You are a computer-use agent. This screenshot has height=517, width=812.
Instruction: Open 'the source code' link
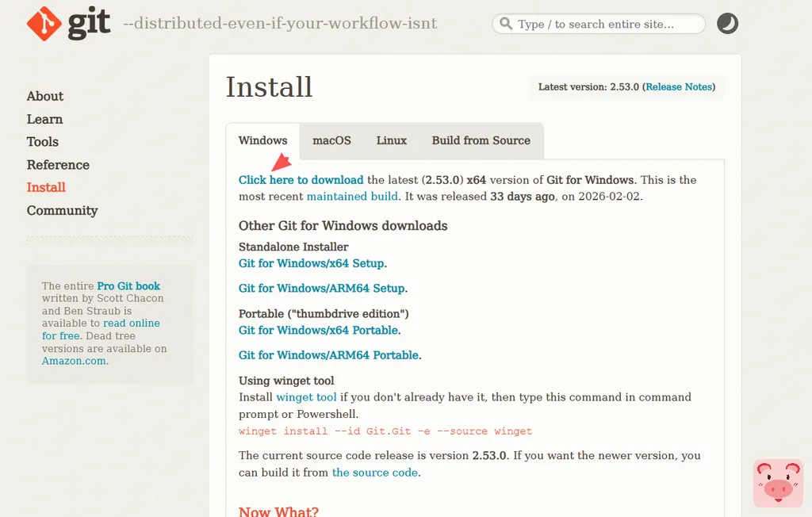click(375, 473)
